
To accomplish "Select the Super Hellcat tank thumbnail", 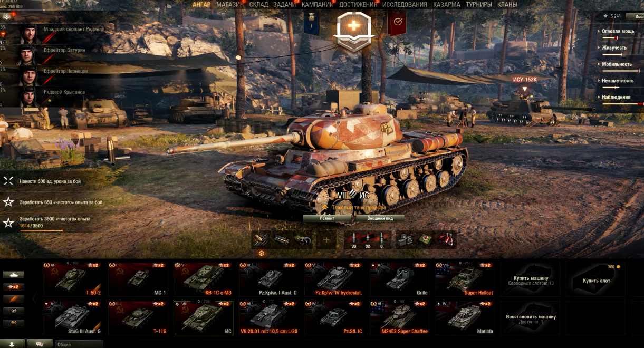I will (465, 279).
